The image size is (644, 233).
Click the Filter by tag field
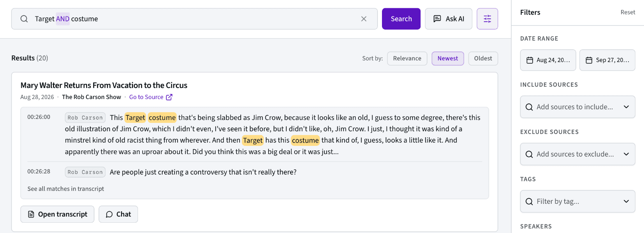click(x=577, y=201)
